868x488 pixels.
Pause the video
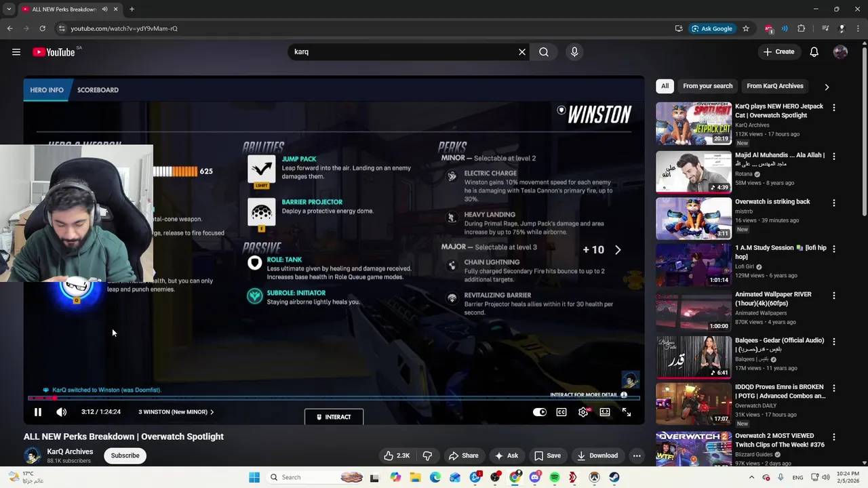coord(38,412)
